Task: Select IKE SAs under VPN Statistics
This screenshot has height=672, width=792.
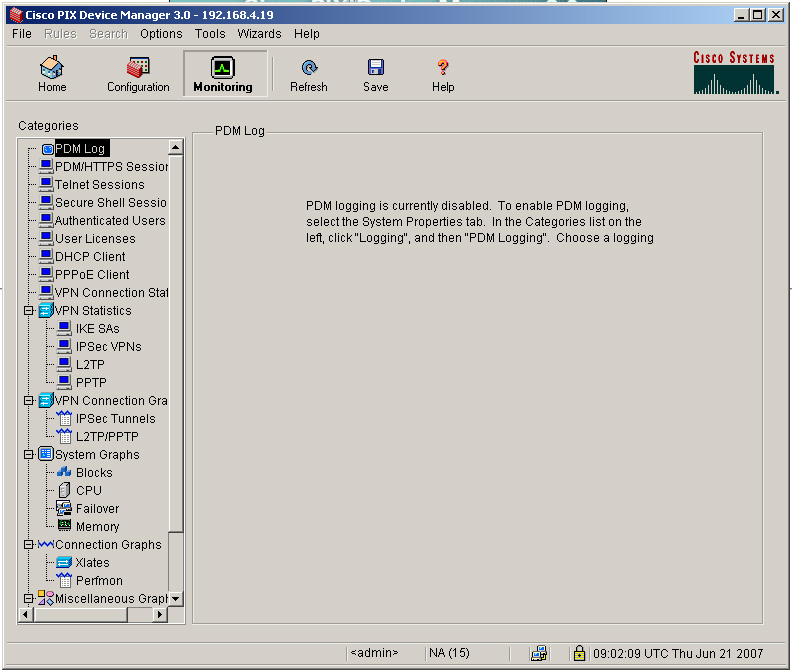Action: pyautogui.click(x=97, y=329)
